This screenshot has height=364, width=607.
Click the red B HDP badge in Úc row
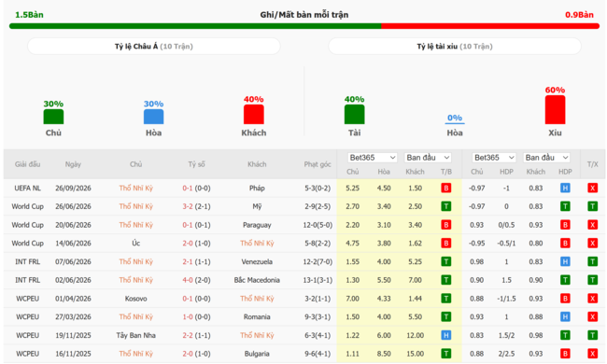[x=565, y=244]
